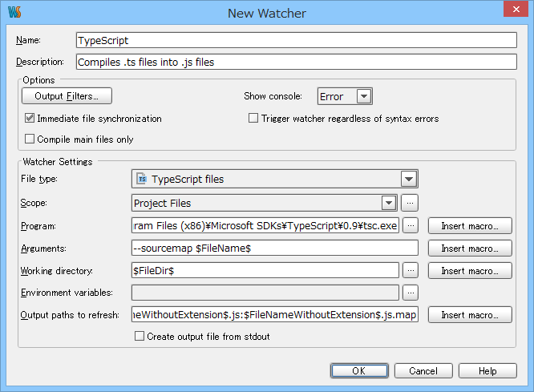This screenshot has height=392, width=534.
Task: Click into the Program path field
Action: [x=265, y=225]
